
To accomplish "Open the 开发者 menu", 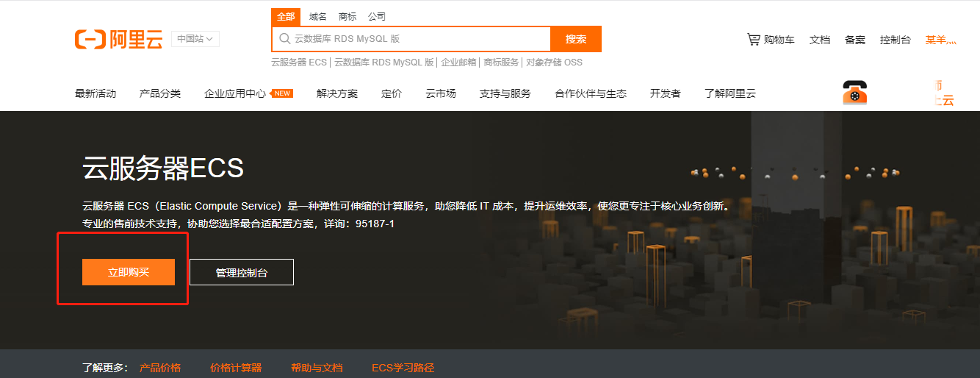I will click(666, 93).
